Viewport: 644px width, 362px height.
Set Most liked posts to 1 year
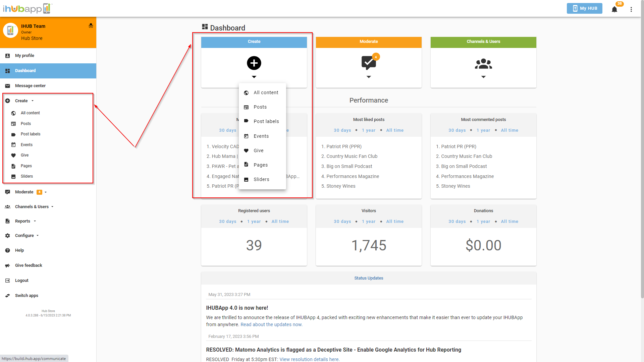(x=369, y=130)
